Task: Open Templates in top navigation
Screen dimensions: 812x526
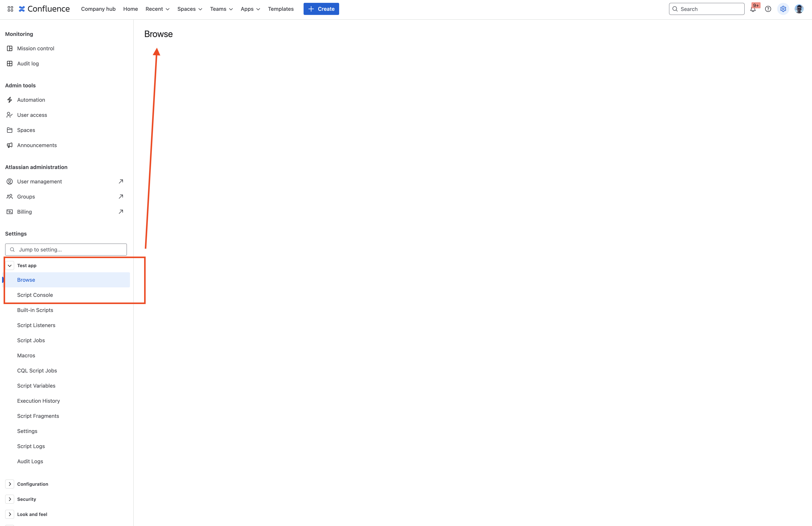Action: coord(281,9)
